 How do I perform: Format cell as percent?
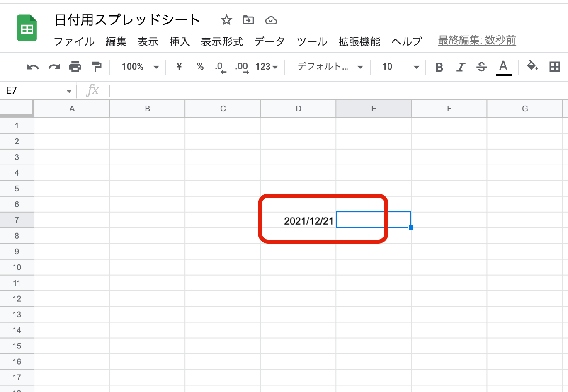pos(200,66)
